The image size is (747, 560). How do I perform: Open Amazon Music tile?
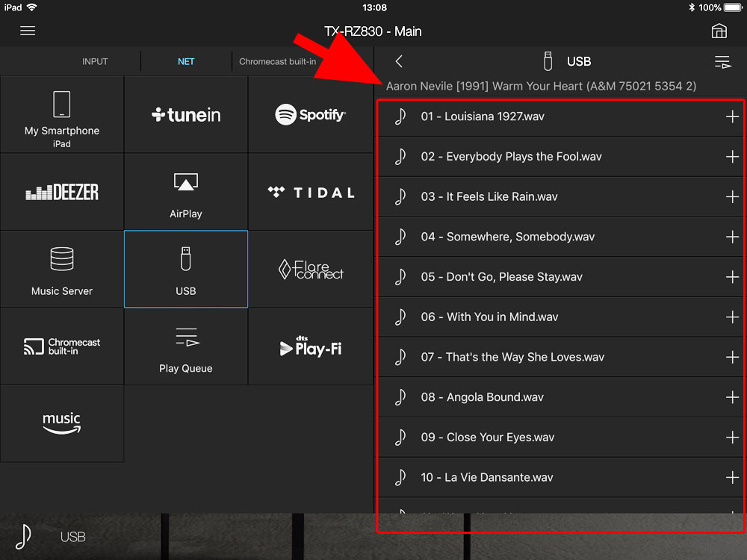point(62,423)
